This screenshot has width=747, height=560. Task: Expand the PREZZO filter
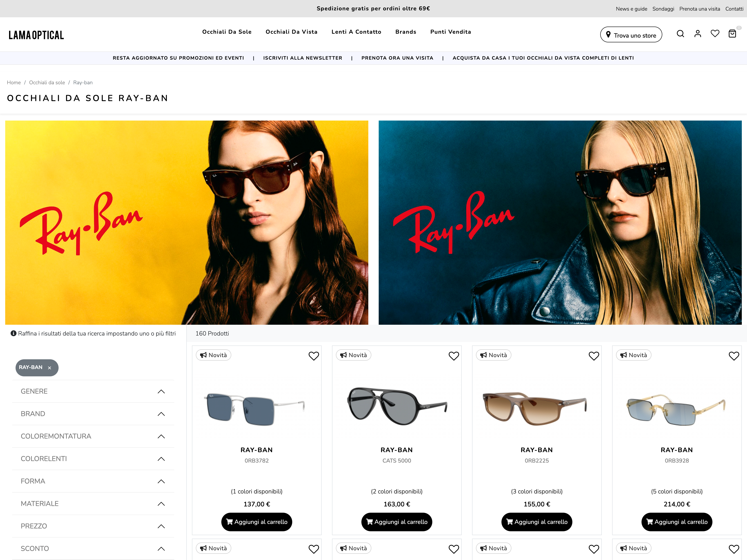93,526
